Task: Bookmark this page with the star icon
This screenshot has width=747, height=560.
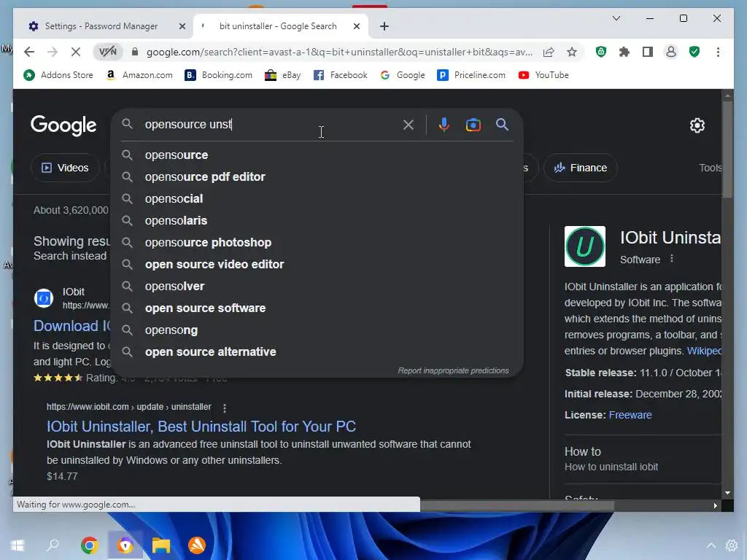Action: [x=572, y=52]
